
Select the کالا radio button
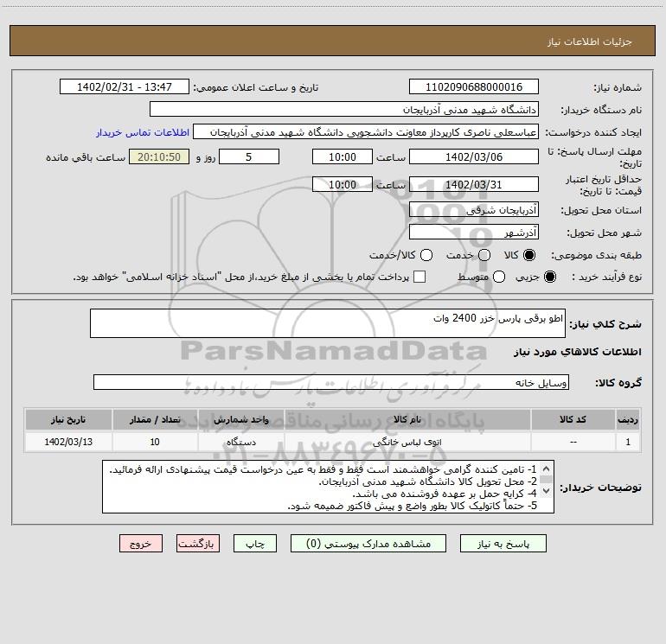click(x=529, y=255)
